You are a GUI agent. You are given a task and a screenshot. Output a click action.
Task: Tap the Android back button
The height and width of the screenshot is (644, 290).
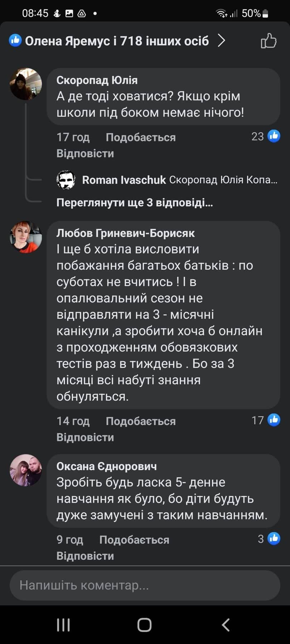(226, 625)
